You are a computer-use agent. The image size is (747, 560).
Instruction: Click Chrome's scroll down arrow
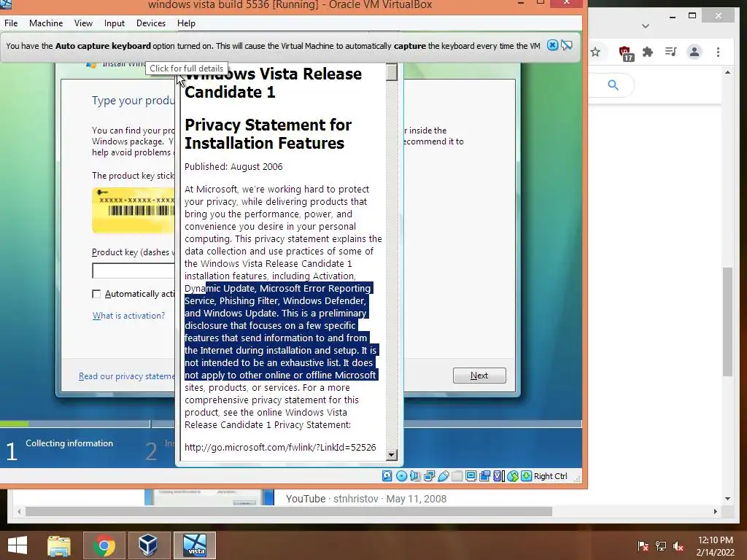coord(727,499)
